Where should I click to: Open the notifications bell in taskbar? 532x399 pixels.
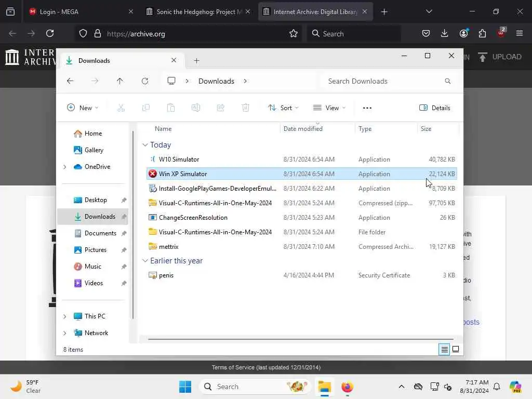point(497,387)
